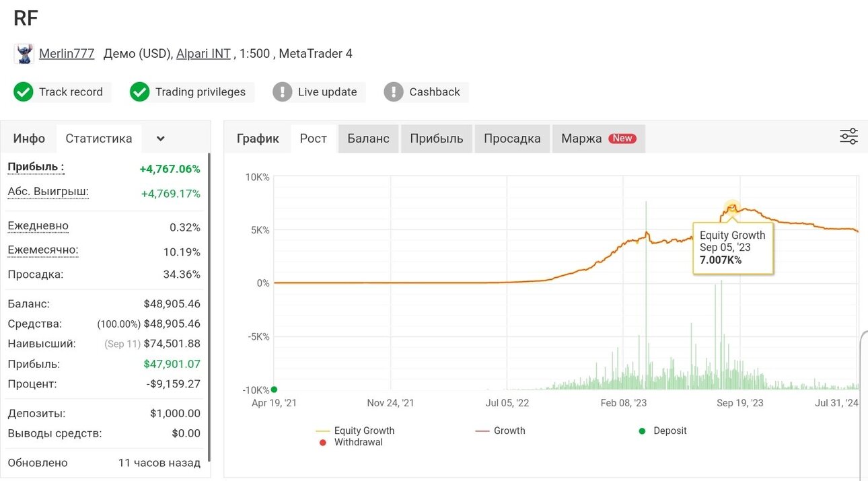Image resolution: width=868 pixels, height=481 pixels.
Task: Click the Track record green checkmark icon
Action: coord(24,92)
